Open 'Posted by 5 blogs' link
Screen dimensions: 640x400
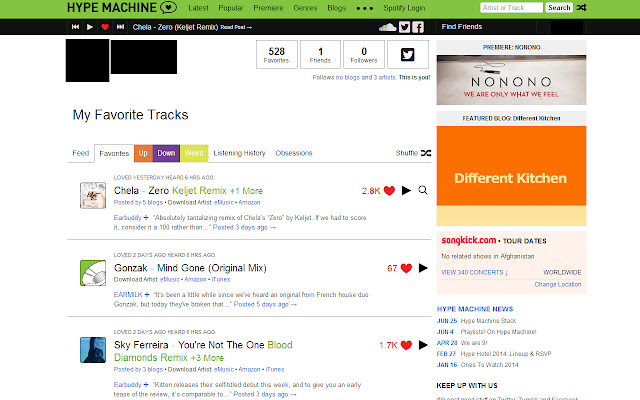138,202
